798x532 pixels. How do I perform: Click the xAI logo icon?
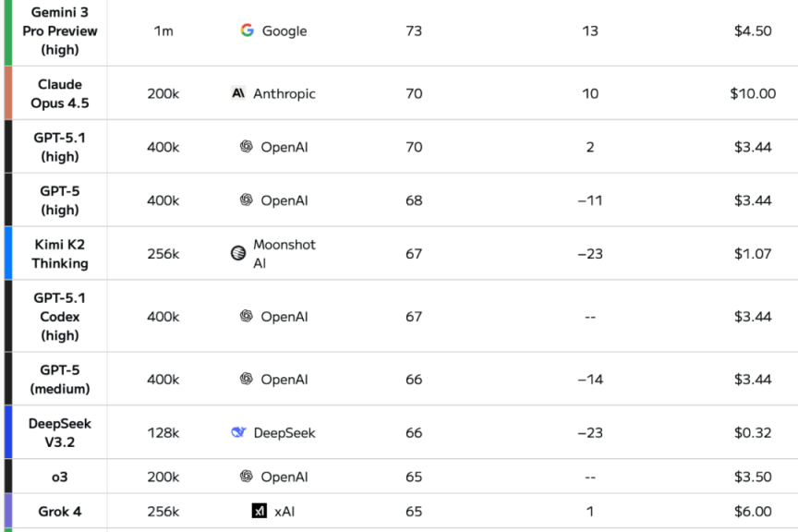coord(260,511)
